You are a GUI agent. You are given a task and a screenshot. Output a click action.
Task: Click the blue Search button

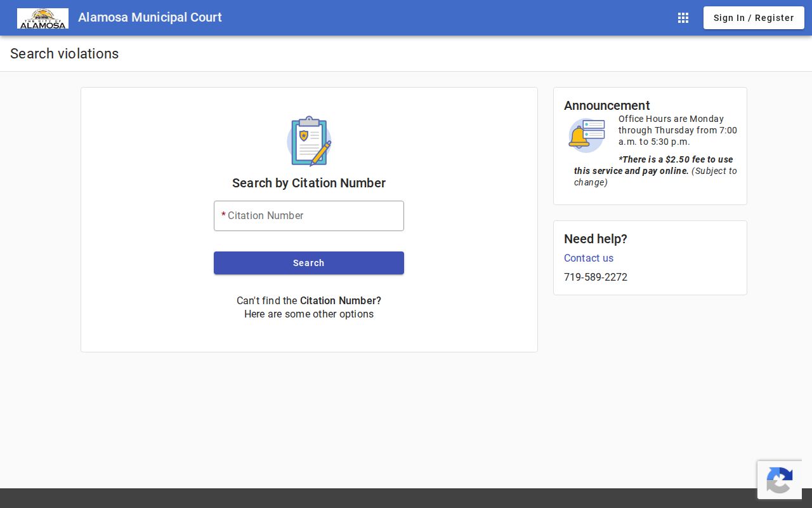click(x=309, y=263)
